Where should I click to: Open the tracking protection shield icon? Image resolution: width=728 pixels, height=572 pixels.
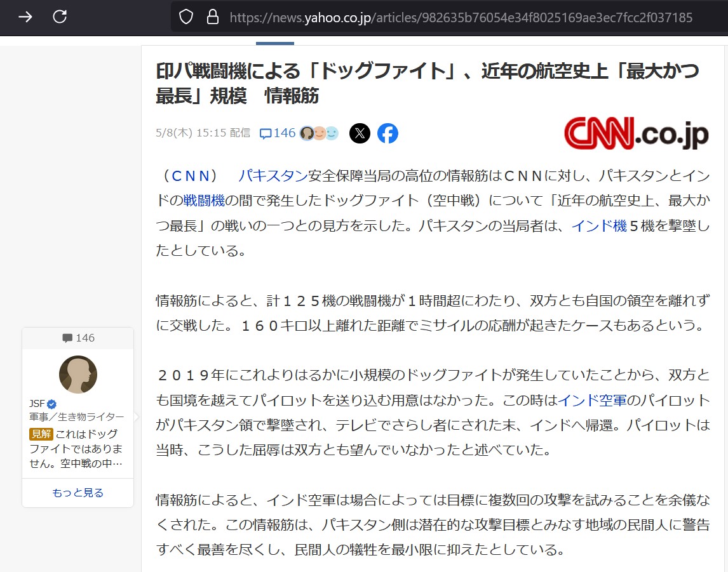click(x=186, y=17)
